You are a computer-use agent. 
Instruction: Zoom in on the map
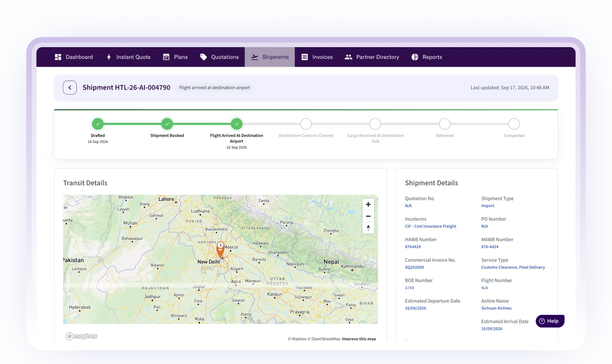click(x=368, y=205)
